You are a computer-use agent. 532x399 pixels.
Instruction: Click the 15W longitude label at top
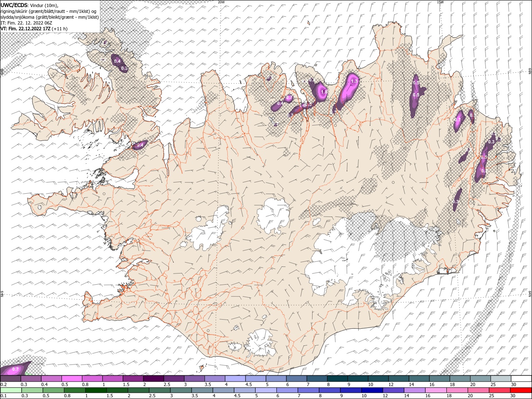440,2
